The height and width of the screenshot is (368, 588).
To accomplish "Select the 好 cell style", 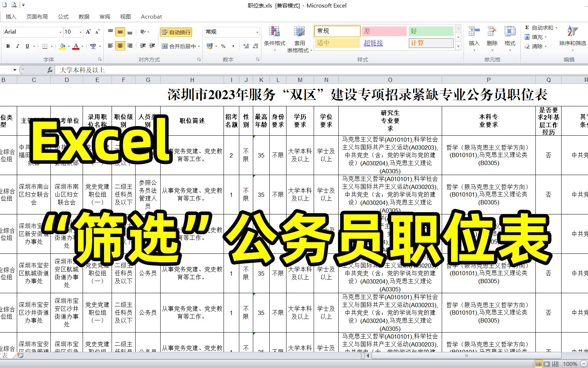I will coord(431,31).
